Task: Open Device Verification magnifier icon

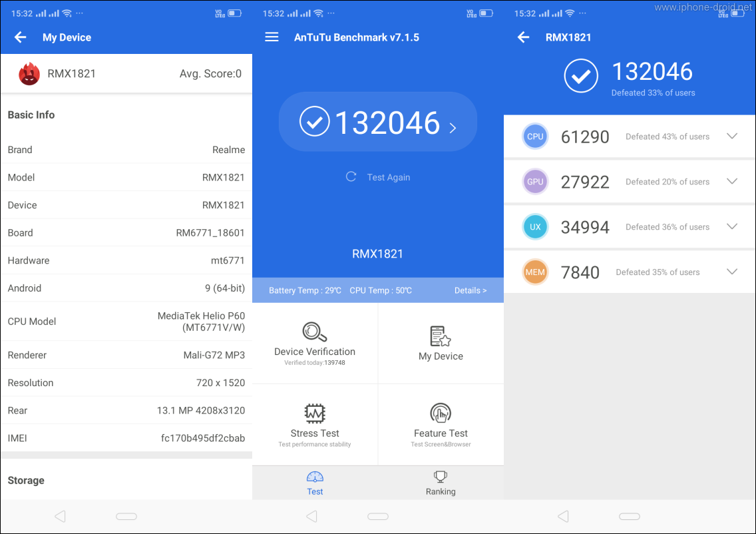Action: pyautogui.click(x=315, y=332)
